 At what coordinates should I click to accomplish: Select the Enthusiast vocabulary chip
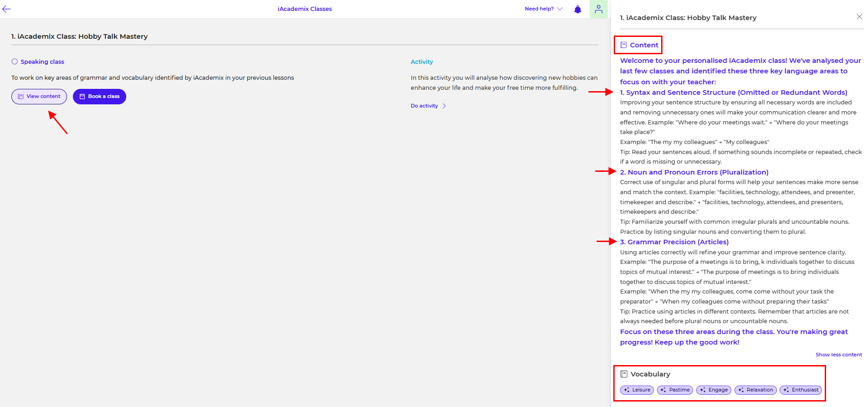[x=801, y=390]
